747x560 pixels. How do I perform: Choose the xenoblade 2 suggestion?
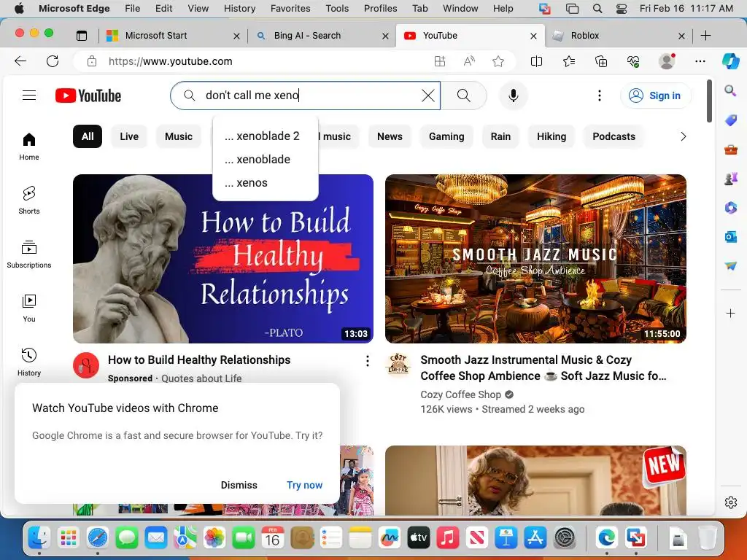266,136
